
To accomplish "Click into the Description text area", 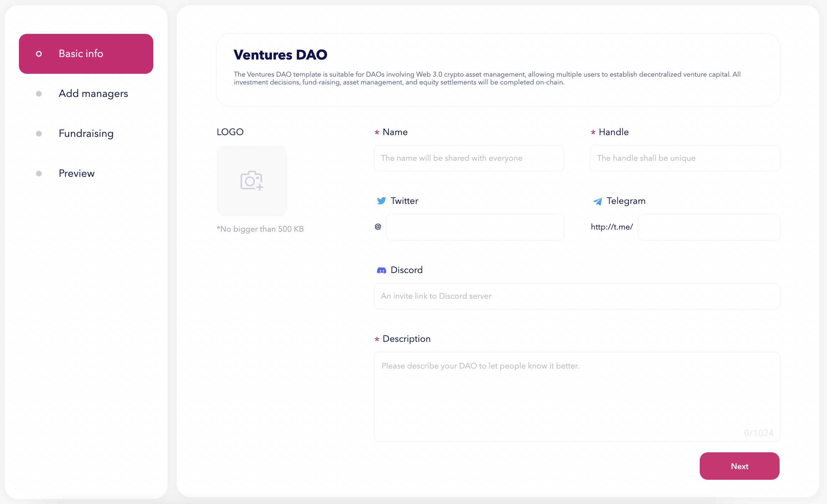I will point(577,397).
